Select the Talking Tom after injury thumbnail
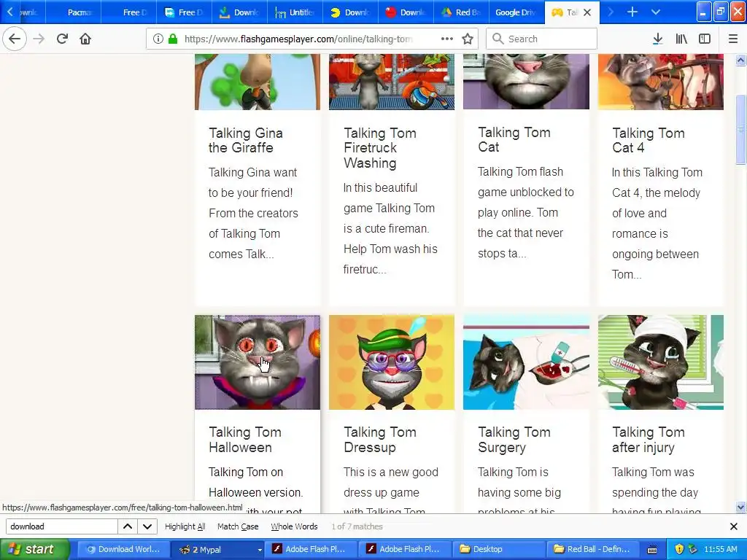 [661, 362]
